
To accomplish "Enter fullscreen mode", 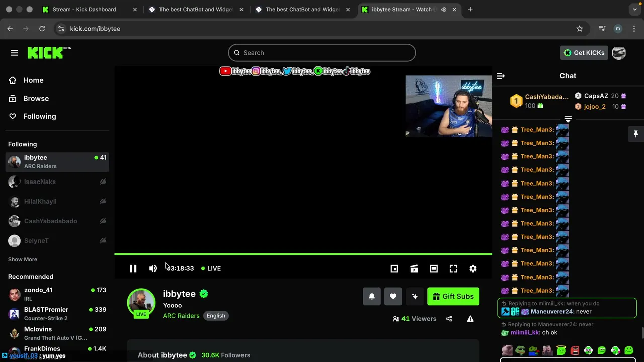I will 453,268.
